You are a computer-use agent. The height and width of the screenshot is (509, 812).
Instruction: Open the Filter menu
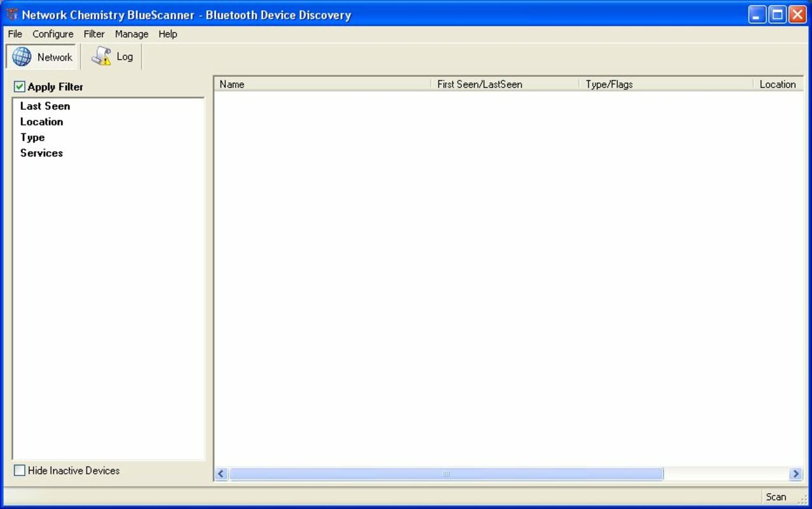pyautogui.click(x=94, y=34)
